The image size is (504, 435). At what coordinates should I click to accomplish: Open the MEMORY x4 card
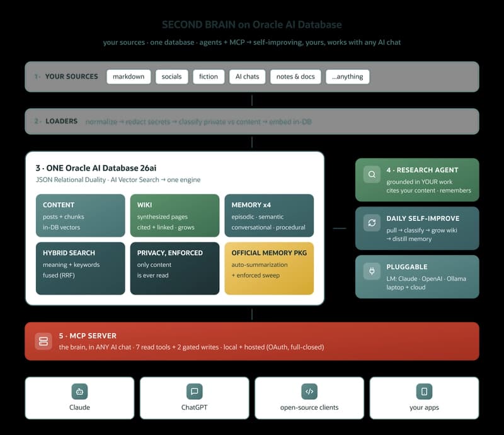pyautogui.click(x=269, y=215)
